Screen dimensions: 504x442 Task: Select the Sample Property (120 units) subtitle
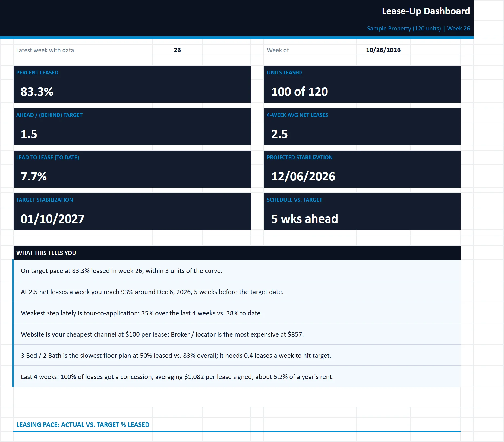coord(418,29)
